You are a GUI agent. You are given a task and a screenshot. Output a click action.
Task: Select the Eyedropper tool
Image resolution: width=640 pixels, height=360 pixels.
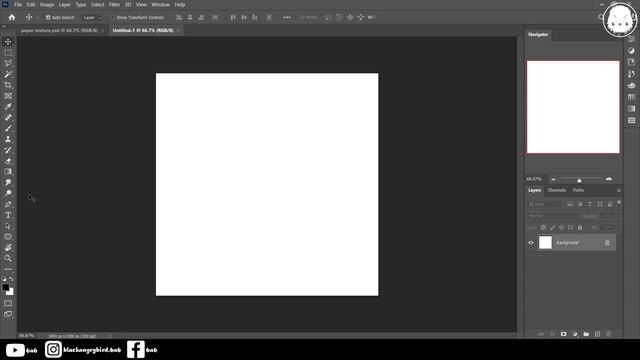8,107
